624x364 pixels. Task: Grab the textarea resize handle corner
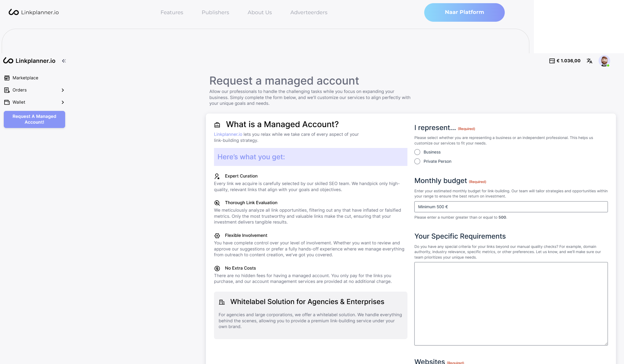(x=606, y=343)
